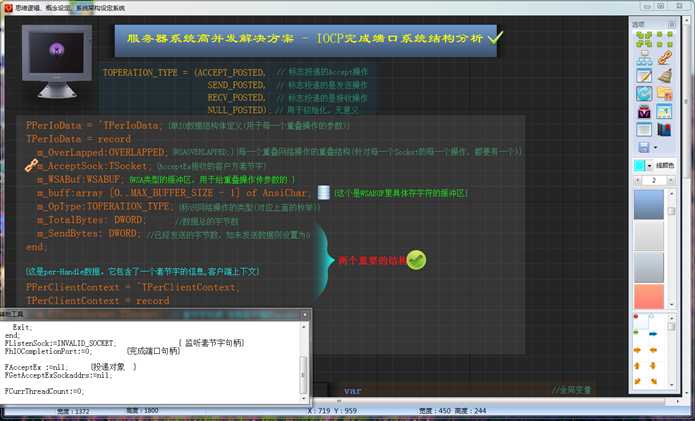Select the chain link tool icon
The image size is (695, 421).
[665, 58]
